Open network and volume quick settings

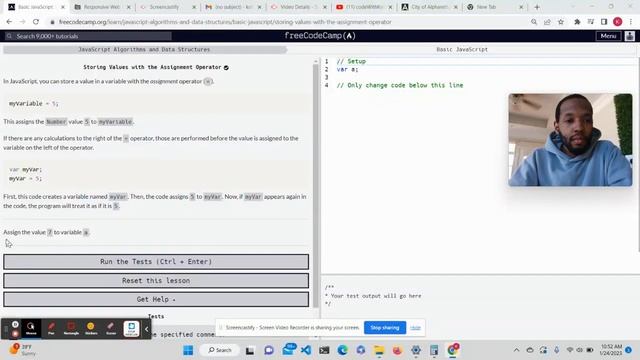[x=580, y=350]
